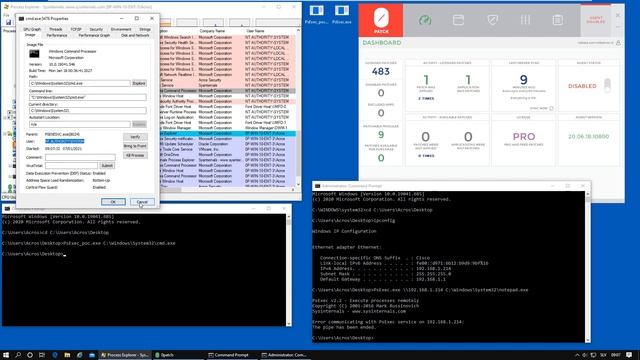Open the 0patch applications window icon
Image resolution: width=640 pixels, height=360 pixels.
[458, 20]
